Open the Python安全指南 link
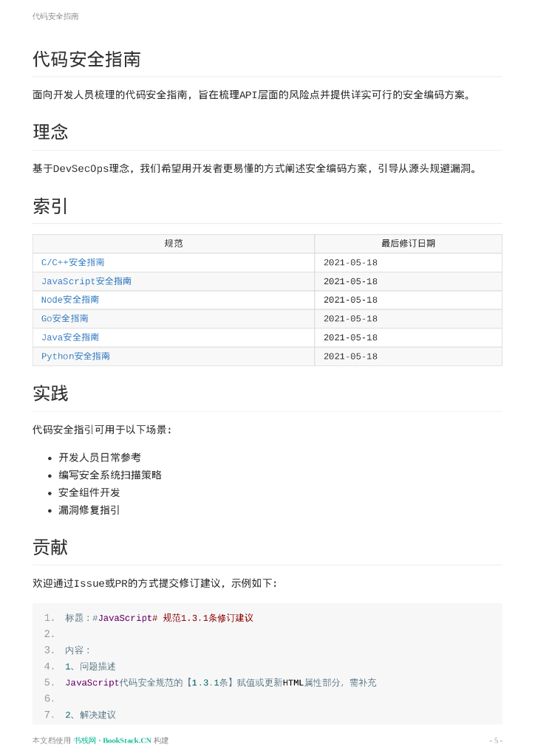The width and height of the screenshot is (535, 756). pyautogui.click(x=75, y=357)
